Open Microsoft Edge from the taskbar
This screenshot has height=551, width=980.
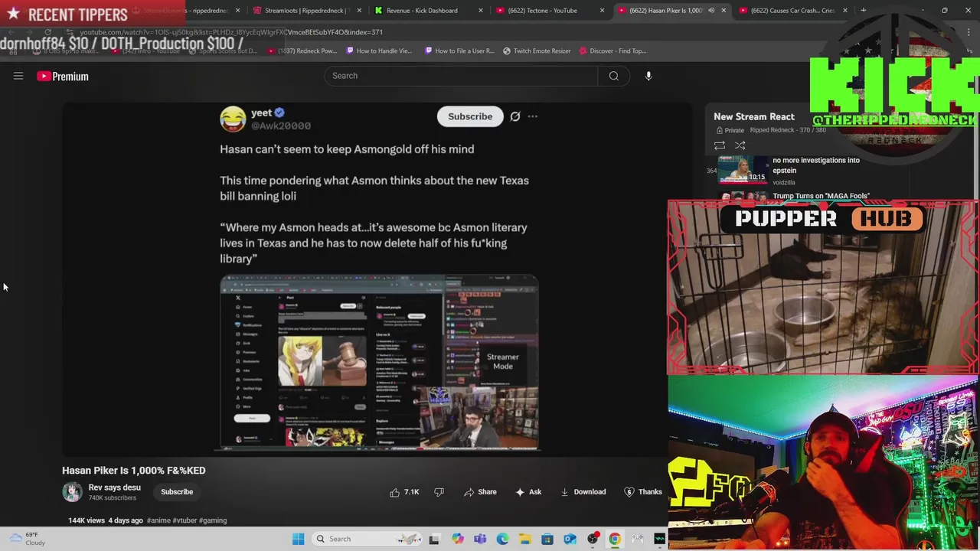pyautogui.click(x=502, y=539)
